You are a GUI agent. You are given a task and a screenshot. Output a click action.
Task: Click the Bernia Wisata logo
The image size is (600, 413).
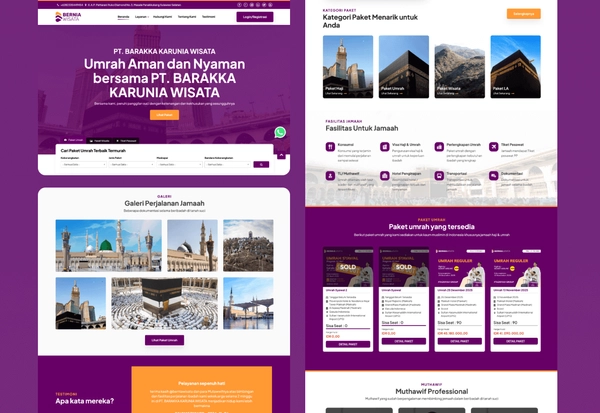(68, 16)
